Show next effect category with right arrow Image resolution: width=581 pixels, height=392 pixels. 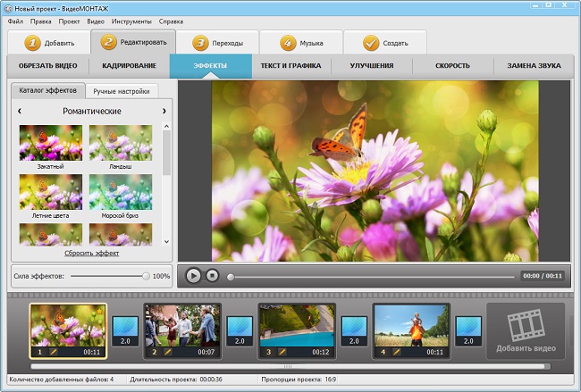tap(164, 111)
